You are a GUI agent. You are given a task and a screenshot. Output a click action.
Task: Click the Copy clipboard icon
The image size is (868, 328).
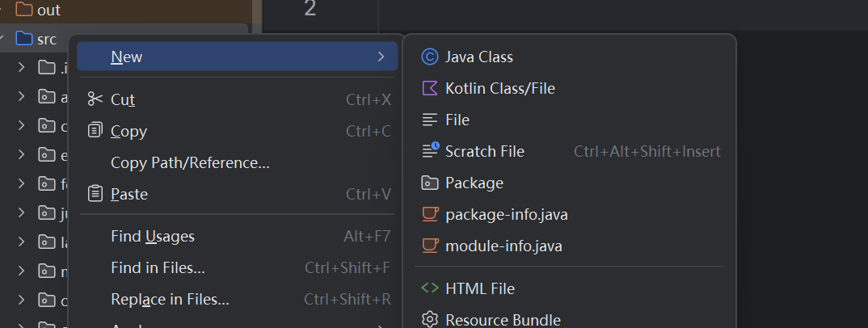coord(95,131)
